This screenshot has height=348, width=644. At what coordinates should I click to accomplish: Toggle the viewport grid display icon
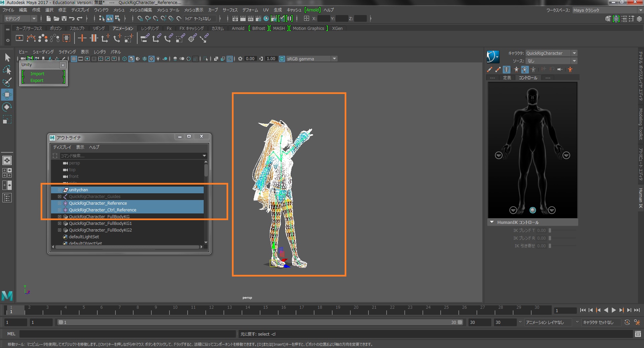[x=74, y=59]
